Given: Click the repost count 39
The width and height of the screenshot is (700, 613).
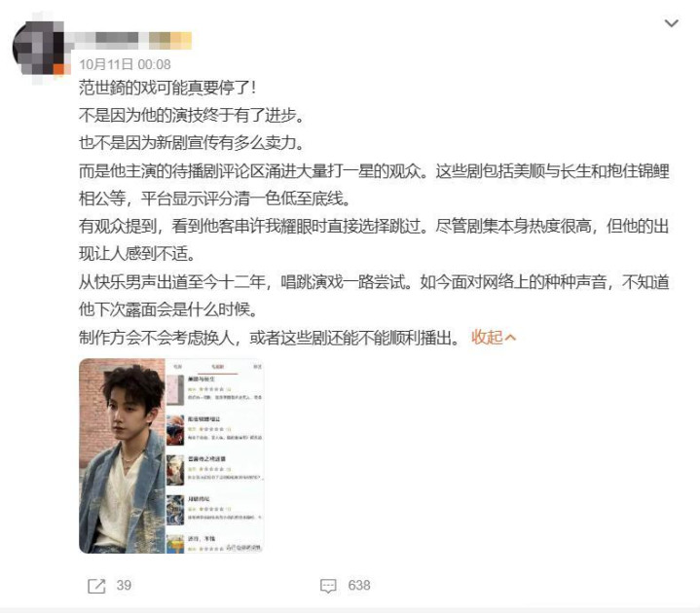Looking at the screenshot, I should [x=124, y=586].
